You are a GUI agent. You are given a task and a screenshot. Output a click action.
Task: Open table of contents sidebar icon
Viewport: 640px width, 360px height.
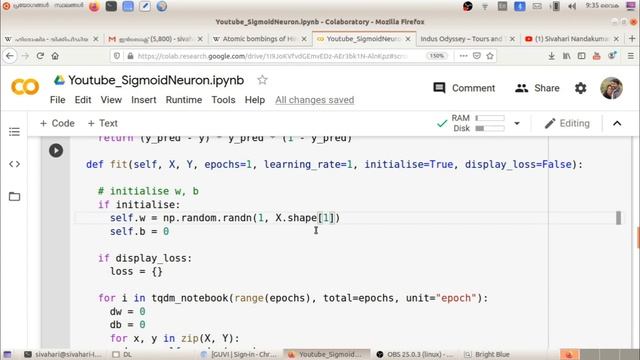[x=14, y=132]
